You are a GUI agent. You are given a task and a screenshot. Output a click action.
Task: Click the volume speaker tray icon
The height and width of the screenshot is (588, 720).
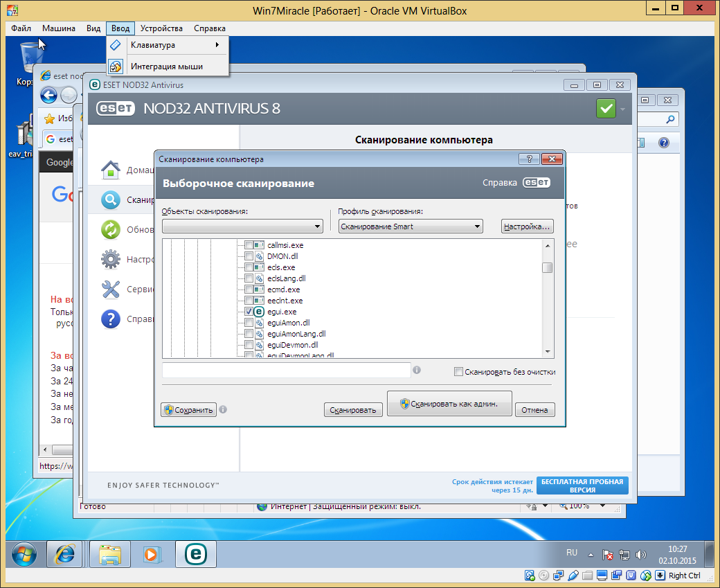(640, 555)
